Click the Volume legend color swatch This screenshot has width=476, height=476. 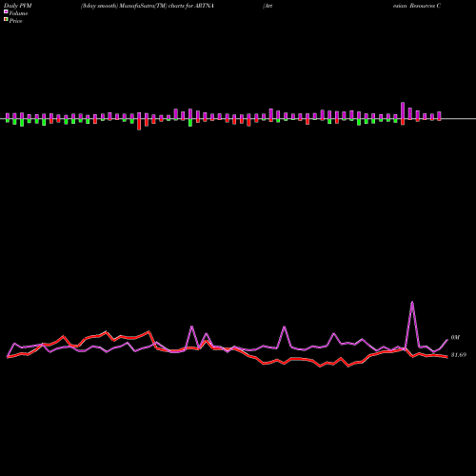[6, 11]
